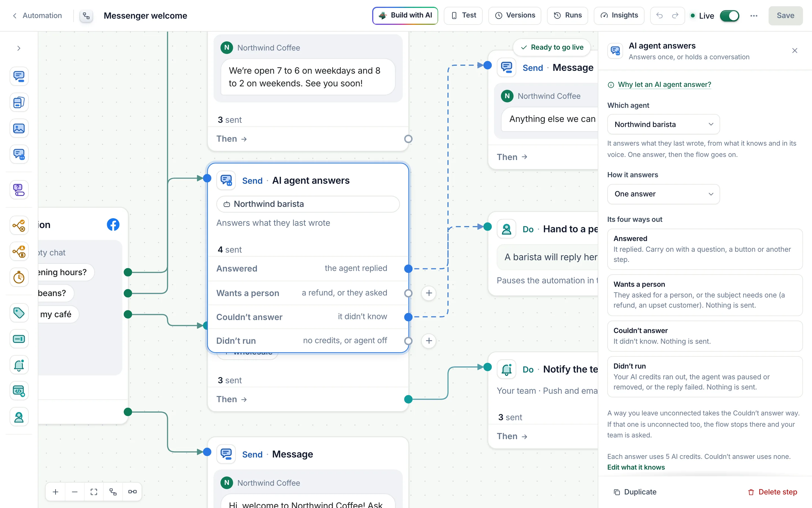Select the Answered way out card

click(x=705, y=249)
